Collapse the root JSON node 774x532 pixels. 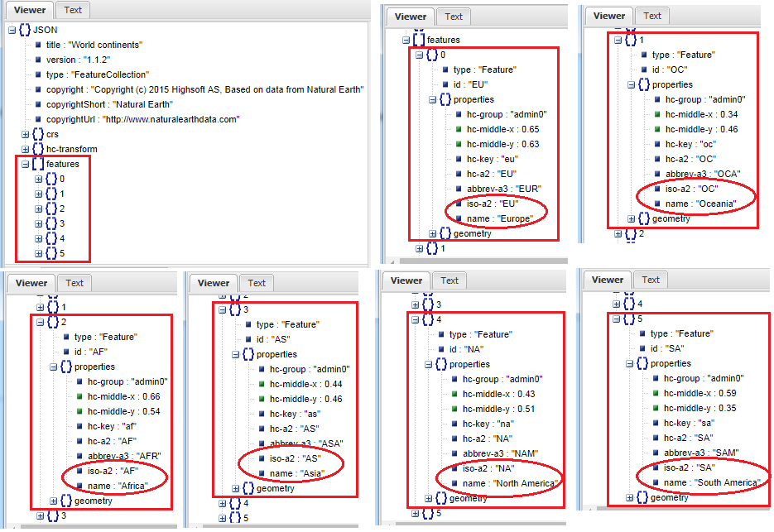coord(12,30)
